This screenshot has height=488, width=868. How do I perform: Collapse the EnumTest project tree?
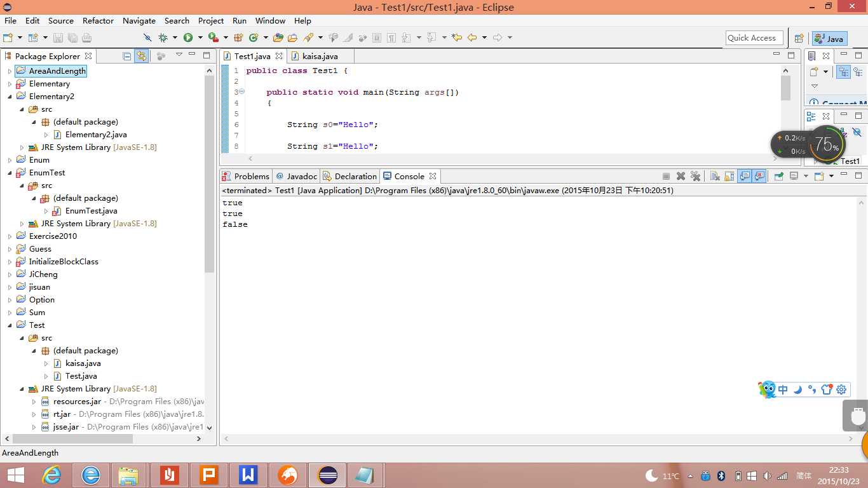click(10, 173)
